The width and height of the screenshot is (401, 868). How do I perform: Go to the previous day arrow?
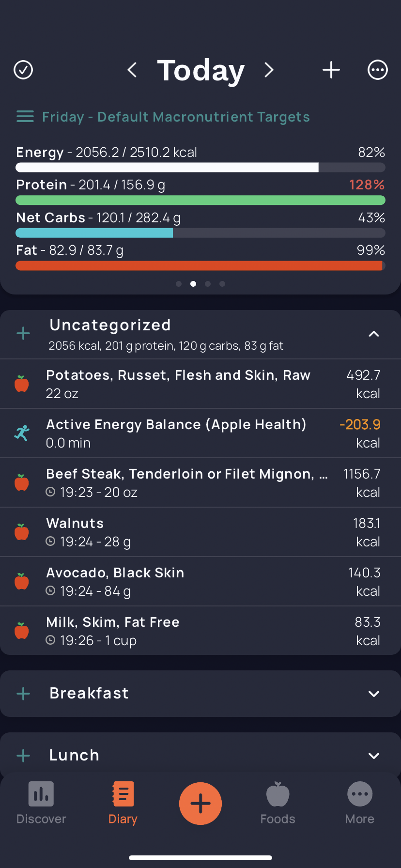pos(132,70)
